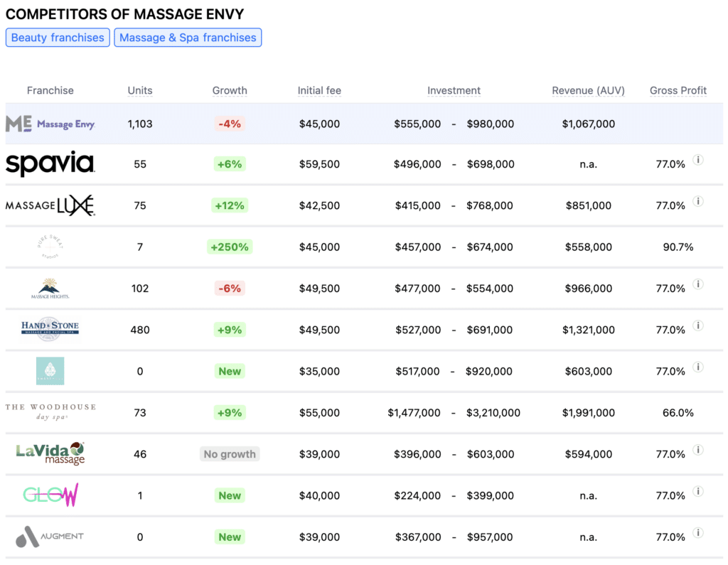Open The Woodhouse day spa logo
728x565 pixels.
[50, 411]
